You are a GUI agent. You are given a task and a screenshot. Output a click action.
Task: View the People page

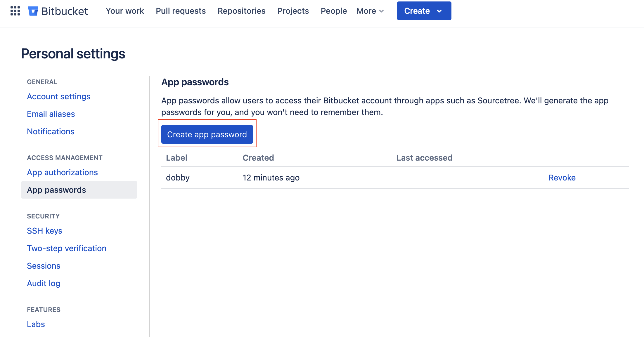click(x=334, y=11)
